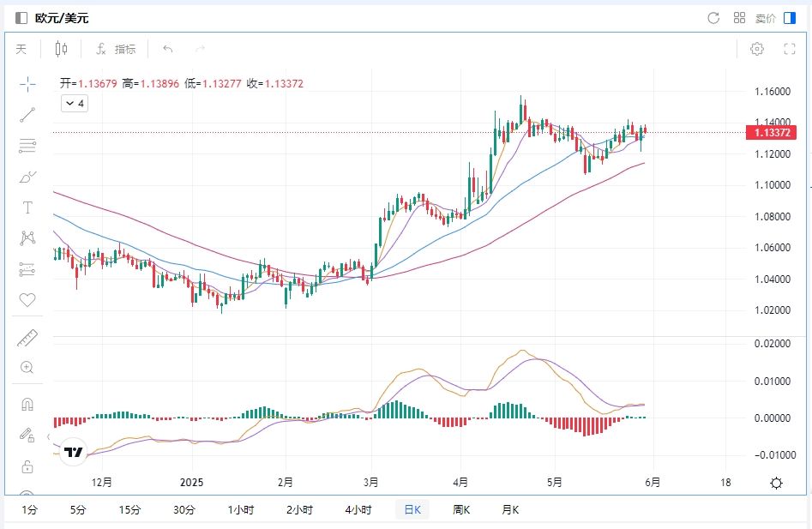The height and width of the screenshot is (529, 812).
Task: Expand the collapsed indicators legend showing 4
Action: [x=74, y=104]
